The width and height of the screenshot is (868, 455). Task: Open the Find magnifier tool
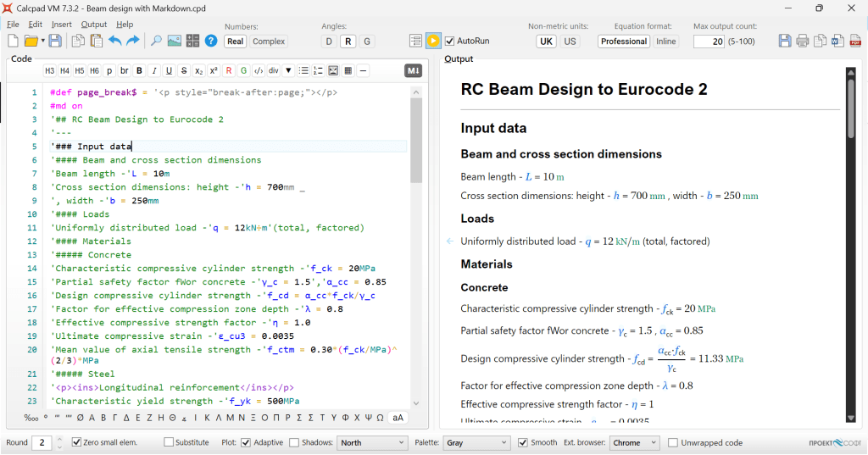[x=156, y=41]
